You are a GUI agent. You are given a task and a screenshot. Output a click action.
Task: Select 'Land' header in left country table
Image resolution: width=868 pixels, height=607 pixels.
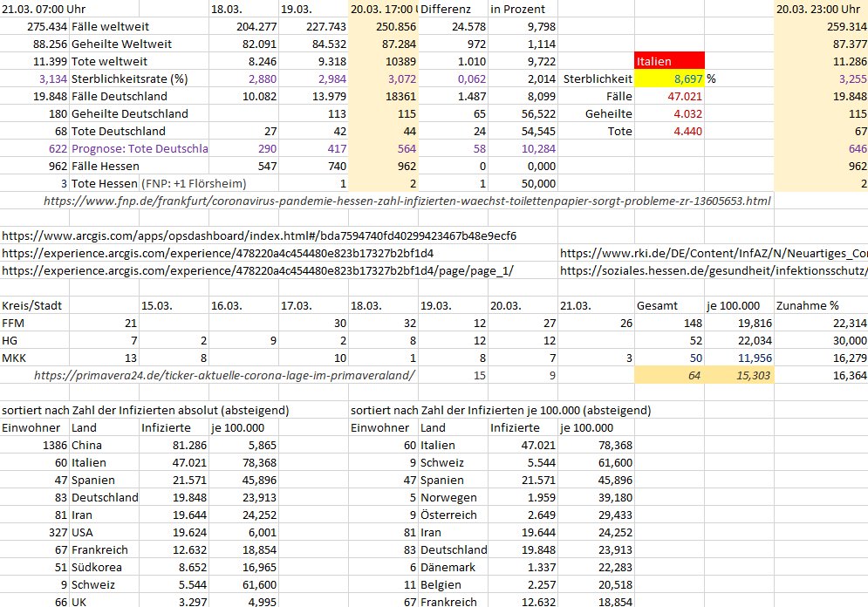(105, 427)
